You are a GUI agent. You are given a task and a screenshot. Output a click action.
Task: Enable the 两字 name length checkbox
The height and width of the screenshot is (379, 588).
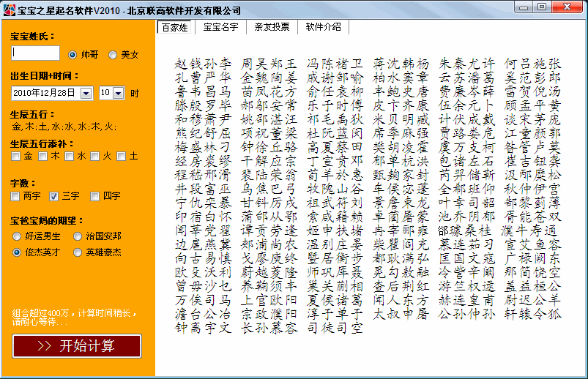[15, 196]
